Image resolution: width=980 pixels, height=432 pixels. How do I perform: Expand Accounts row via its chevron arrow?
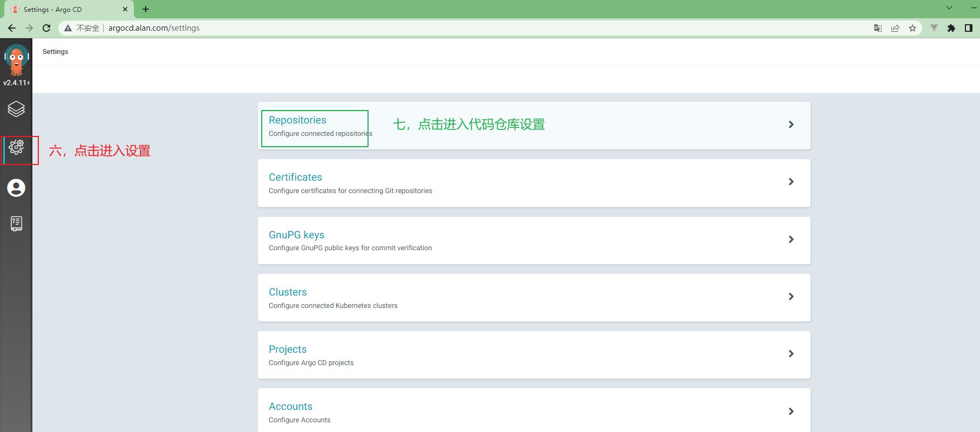point(791,412)
